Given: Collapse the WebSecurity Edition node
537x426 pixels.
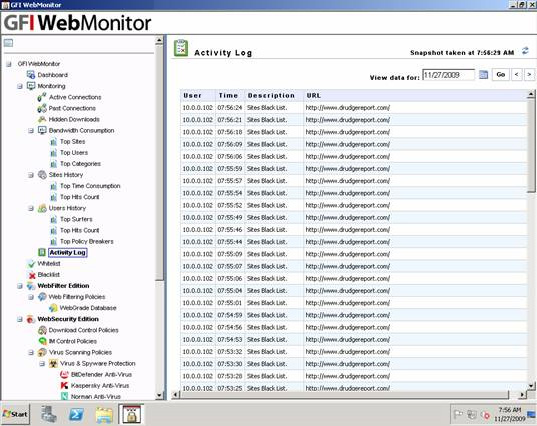Looking at the screenshot, I should pyautogui.click(x=20, y=320).
